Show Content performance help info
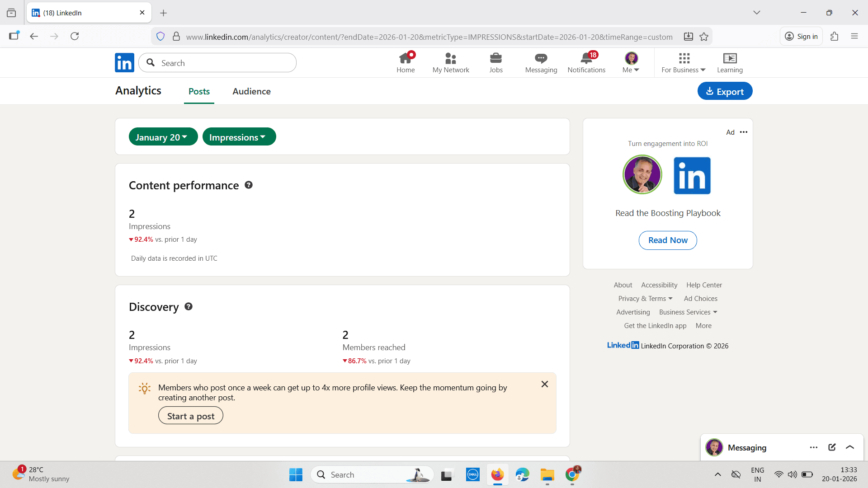Viewport: 868px width, 488px height. [249, 185]
